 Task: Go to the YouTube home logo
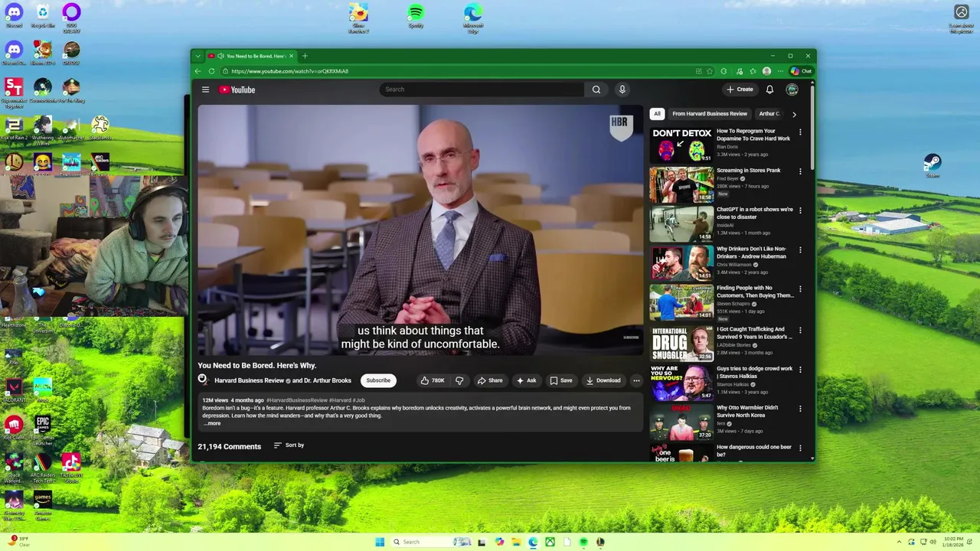tap(237, 90)
